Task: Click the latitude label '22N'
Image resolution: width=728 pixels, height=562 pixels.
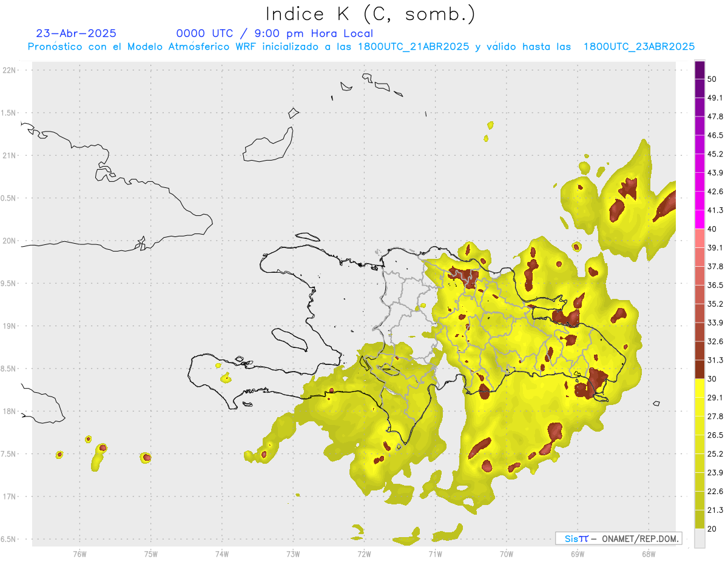Action: click(x=10, y=70)
